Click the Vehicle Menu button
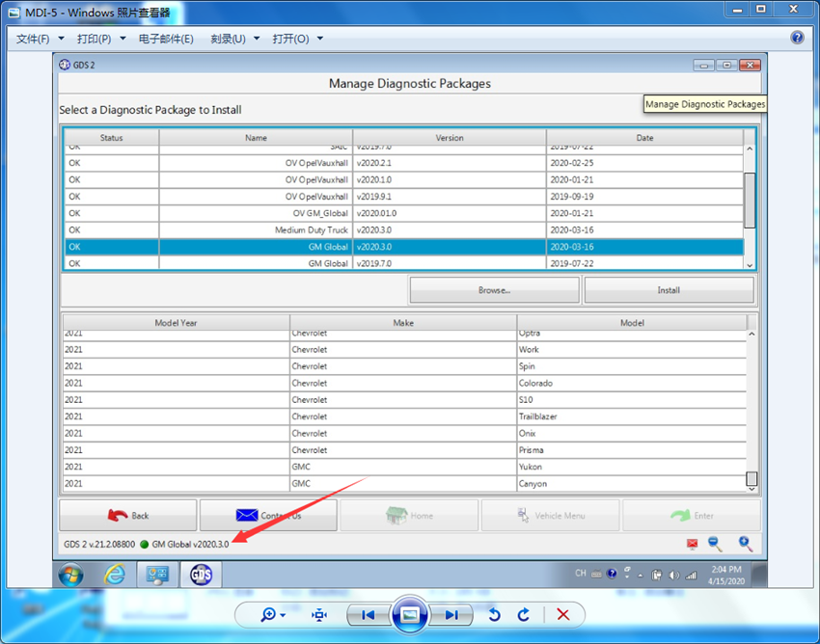Screen dimensions: 820x644 (550, 516)
